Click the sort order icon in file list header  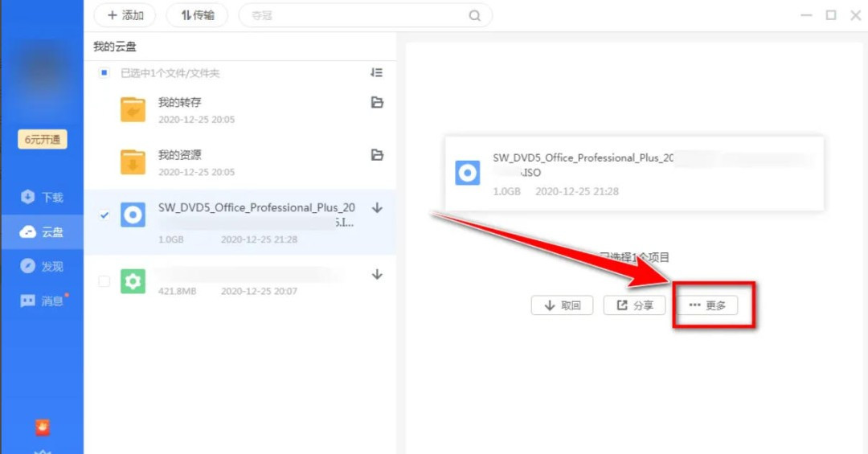[x=376, y=72]
